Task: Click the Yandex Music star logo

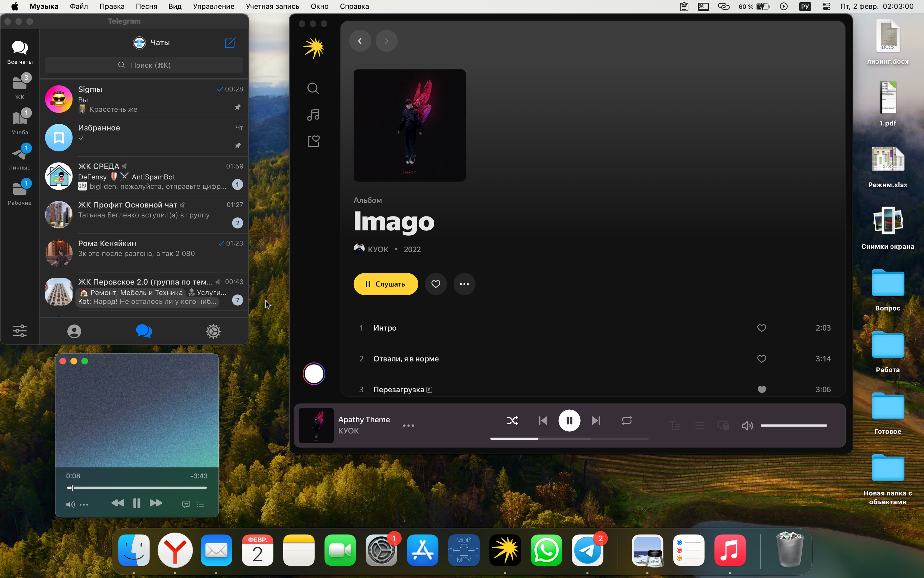Action: [313, 48]
